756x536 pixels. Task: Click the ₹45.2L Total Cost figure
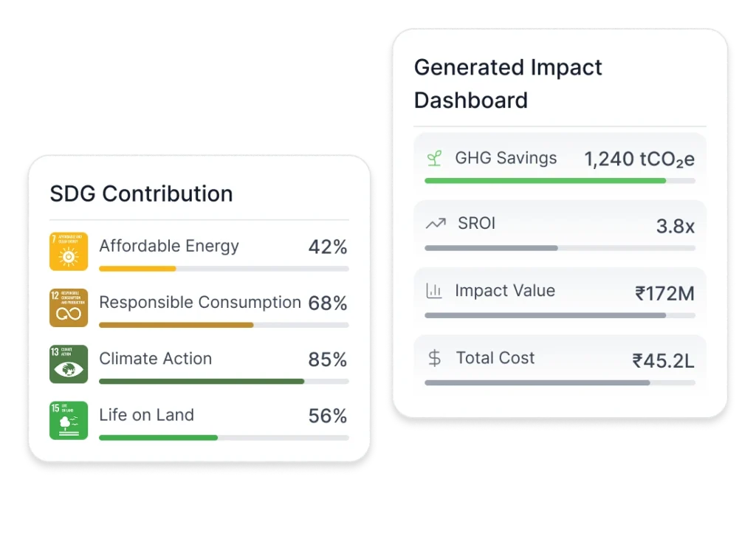[663, 360]
